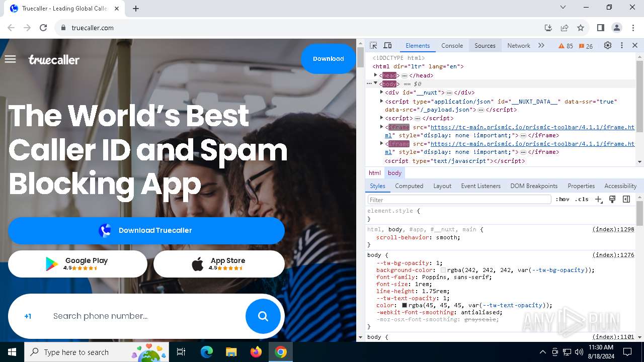Switch to the Sources tab
This screenshot has width=644, height=362.
(x=485, y=45)
